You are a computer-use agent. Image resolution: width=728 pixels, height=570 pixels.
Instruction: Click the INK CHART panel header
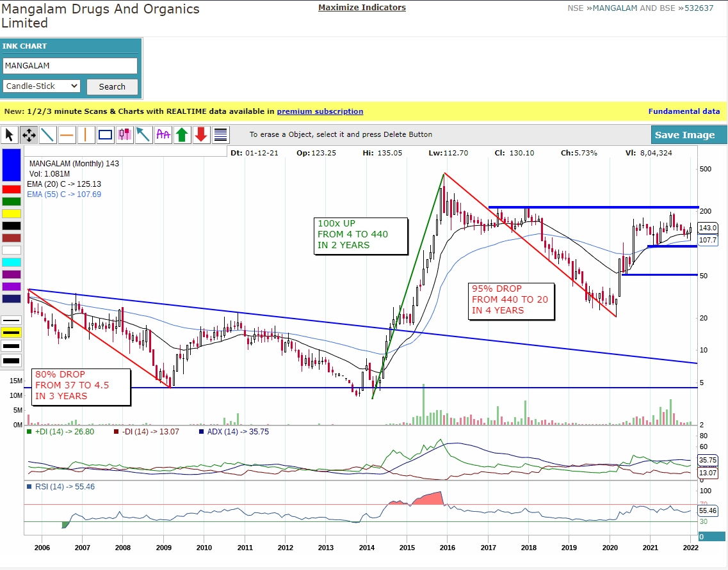(x=70, y=46)
